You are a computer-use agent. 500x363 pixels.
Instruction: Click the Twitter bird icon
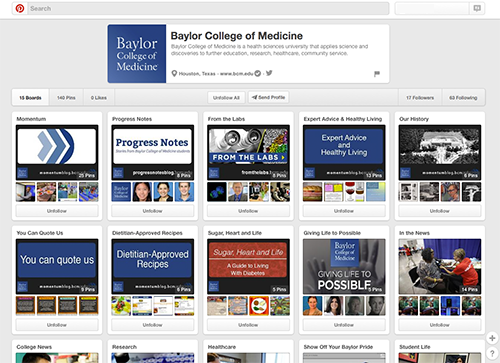pos(269,73)
